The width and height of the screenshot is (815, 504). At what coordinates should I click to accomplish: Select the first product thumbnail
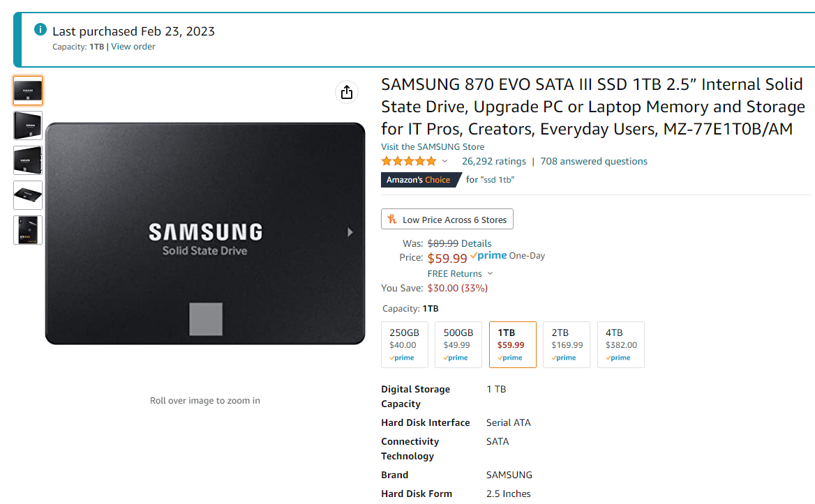[x=28, y=91]
